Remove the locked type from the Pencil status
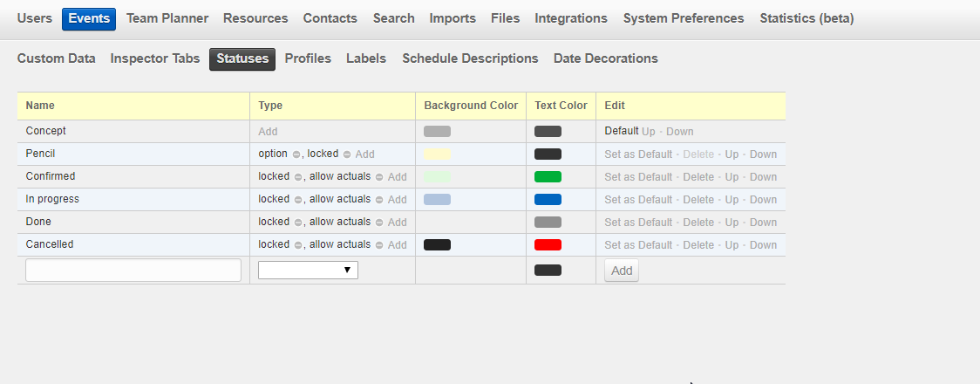 [x=347, y=154]
